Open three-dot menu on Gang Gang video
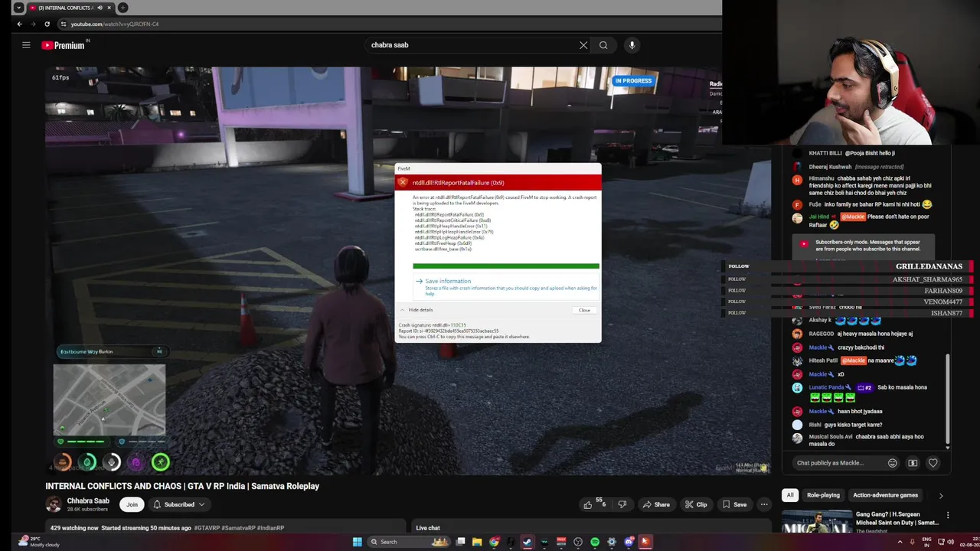 948,515
